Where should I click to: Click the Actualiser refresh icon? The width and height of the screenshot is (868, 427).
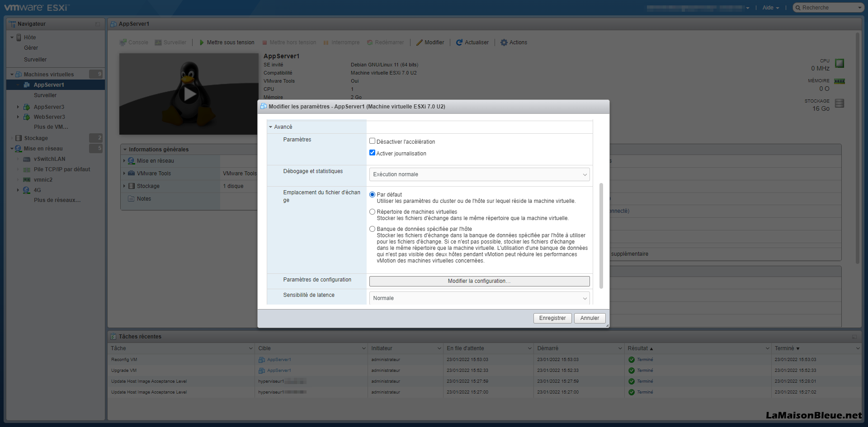[459, 42]
